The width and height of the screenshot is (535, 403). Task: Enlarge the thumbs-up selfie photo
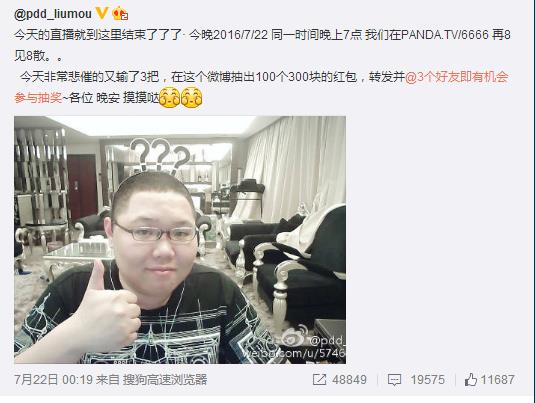coord(180,240)
